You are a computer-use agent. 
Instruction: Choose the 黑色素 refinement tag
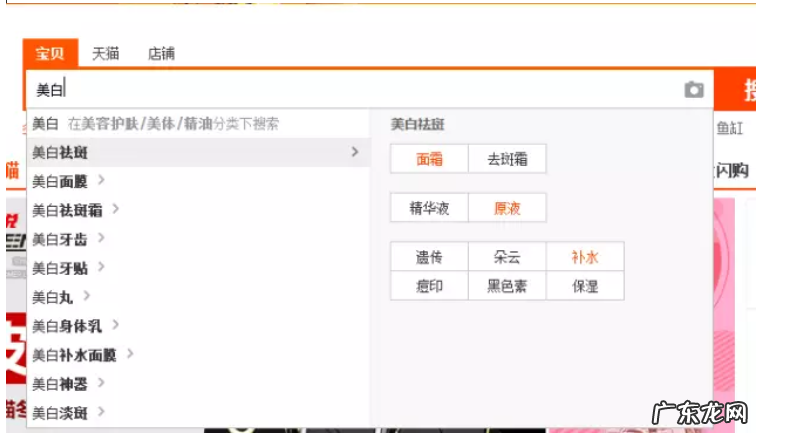[507, 286]
